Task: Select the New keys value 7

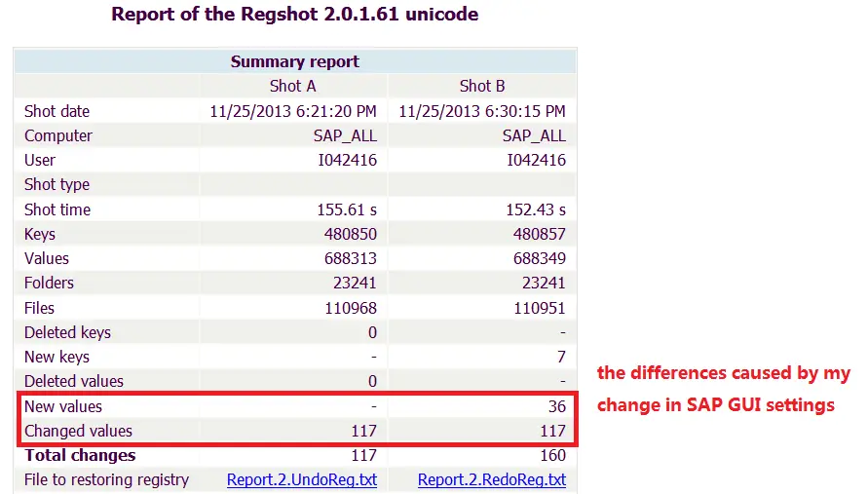Action: tap(561, 357)
